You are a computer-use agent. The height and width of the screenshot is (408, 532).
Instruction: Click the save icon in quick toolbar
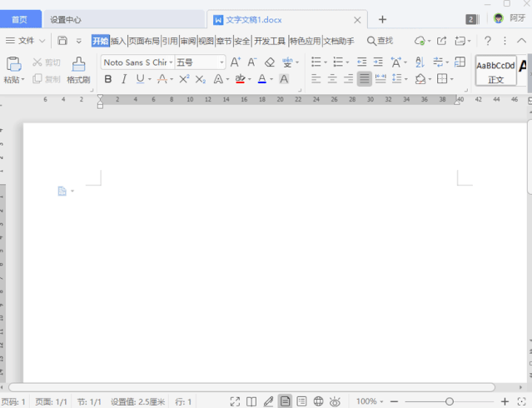coord(62,40)
